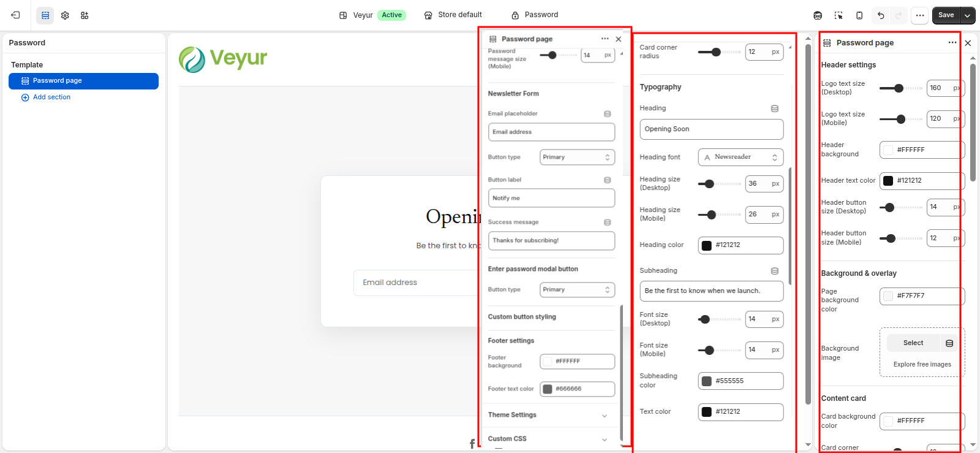This screenshot has height=453, width=980.
Task: Click the dynamic source icon beside Subheading
Action: click(x=775, y=271)
